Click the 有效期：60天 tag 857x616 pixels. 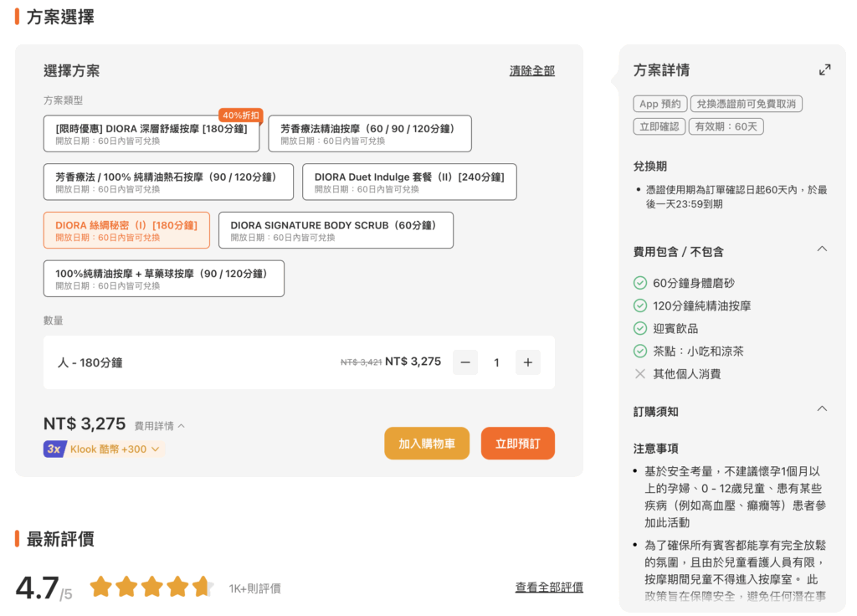(x=726, y=126)
